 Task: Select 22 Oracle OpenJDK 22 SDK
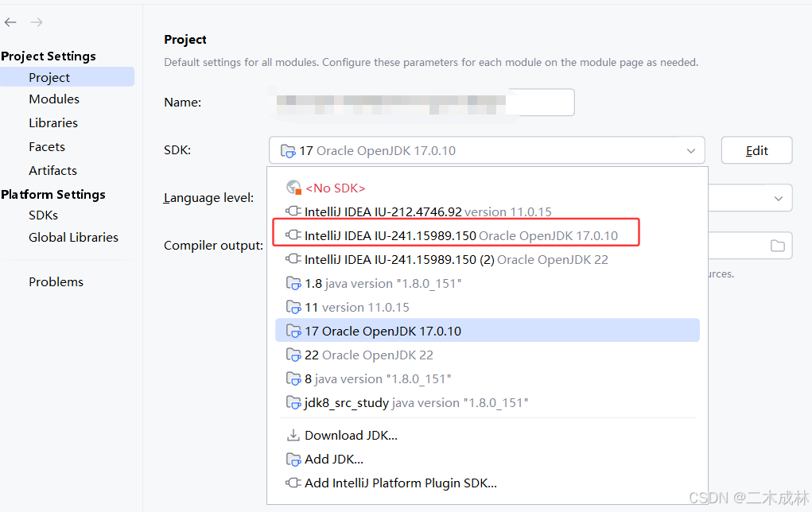tap(488, 355)
